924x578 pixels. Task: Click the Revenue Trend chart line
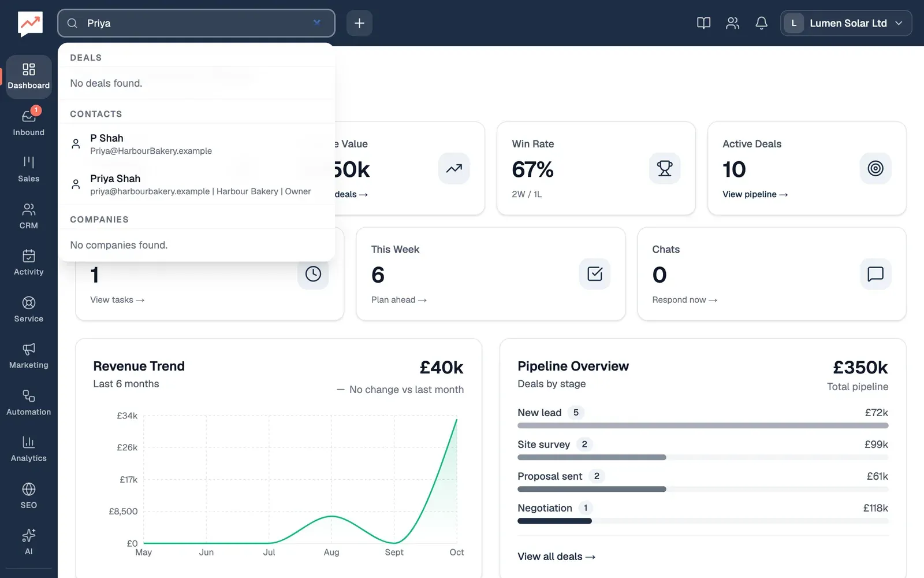tap(300, 481)
